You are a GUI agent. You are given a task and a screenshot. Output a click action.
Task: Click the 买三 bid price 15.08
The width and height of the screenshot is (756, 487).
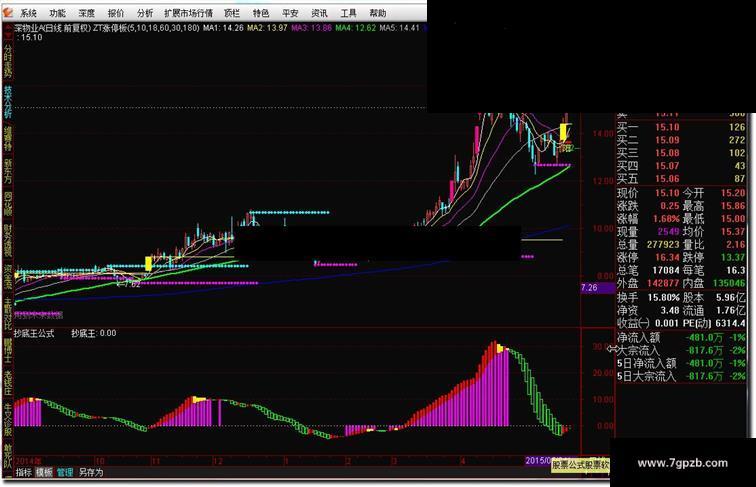(667, 153)
